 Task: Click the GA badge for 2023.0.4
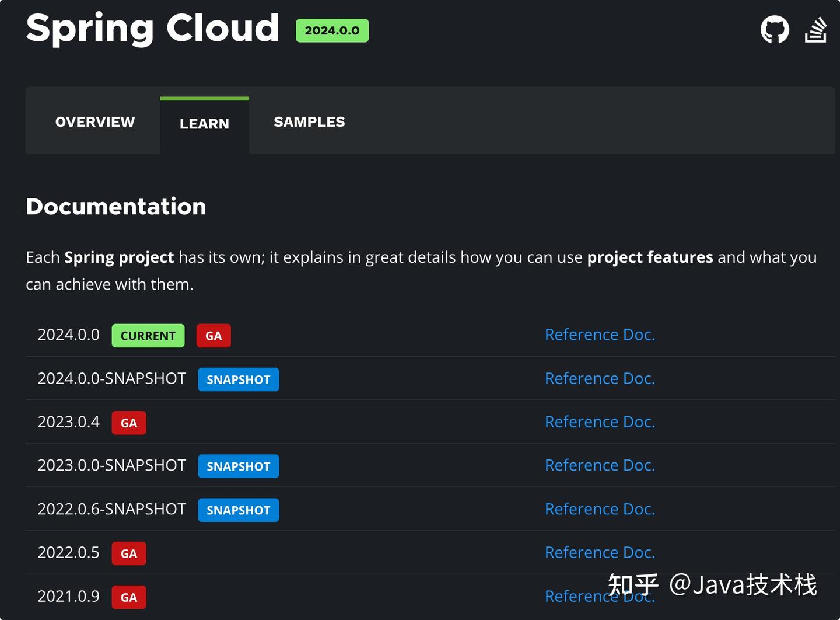129,423
